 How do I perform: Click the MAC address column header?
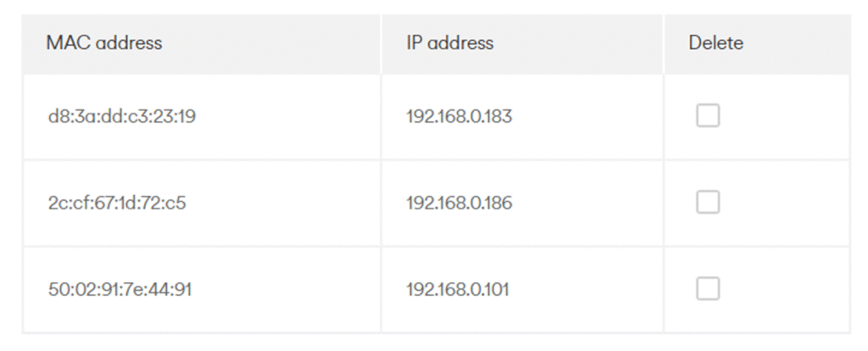pyautogui.click(x=104, y=42)
